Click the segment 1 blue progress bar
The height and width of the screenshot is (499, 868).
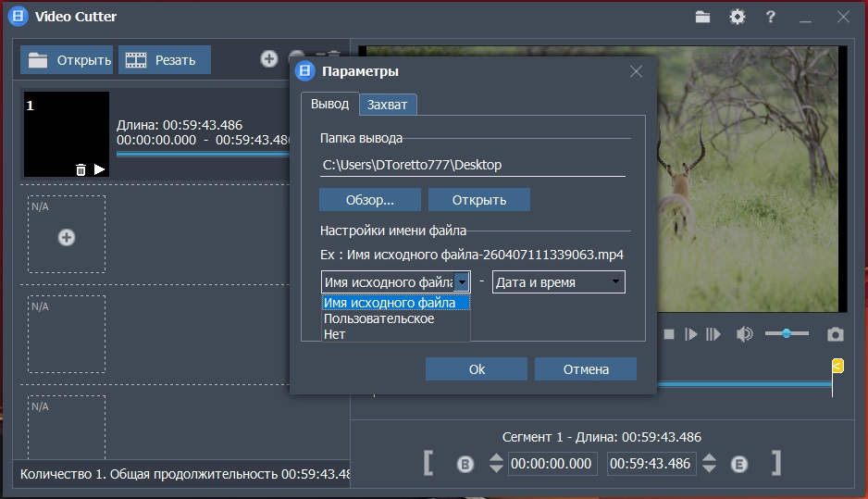tap(203, 155)
